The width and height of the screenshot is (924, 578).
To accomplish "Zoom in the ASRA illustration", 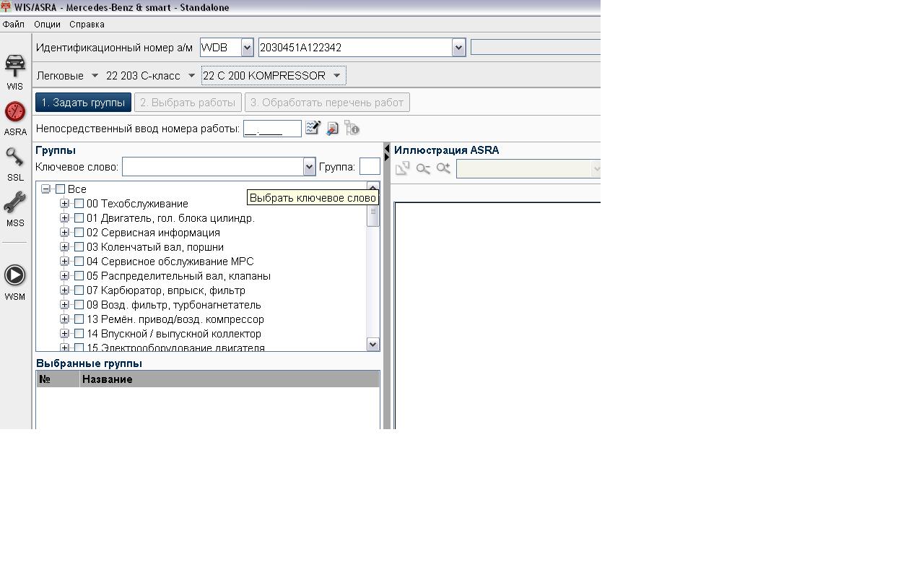I will (443, 168).
